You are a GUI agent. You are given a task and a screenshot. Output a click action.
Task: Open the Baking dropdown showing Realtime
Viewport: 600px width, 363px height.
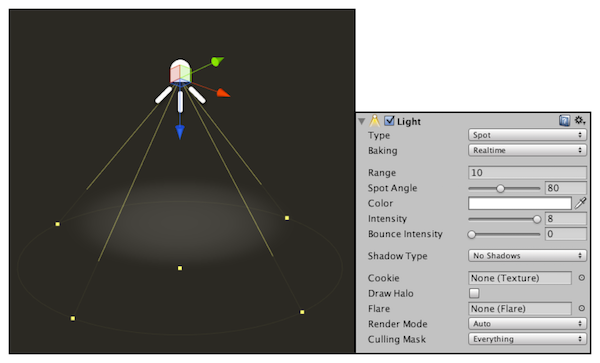[527, 150]
